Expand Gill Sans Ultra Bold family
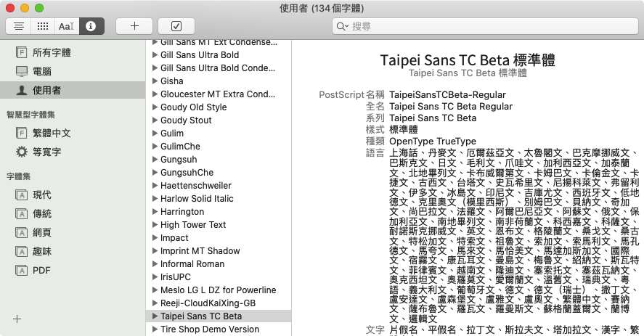The image size is (644, 336). coord(155,54)
